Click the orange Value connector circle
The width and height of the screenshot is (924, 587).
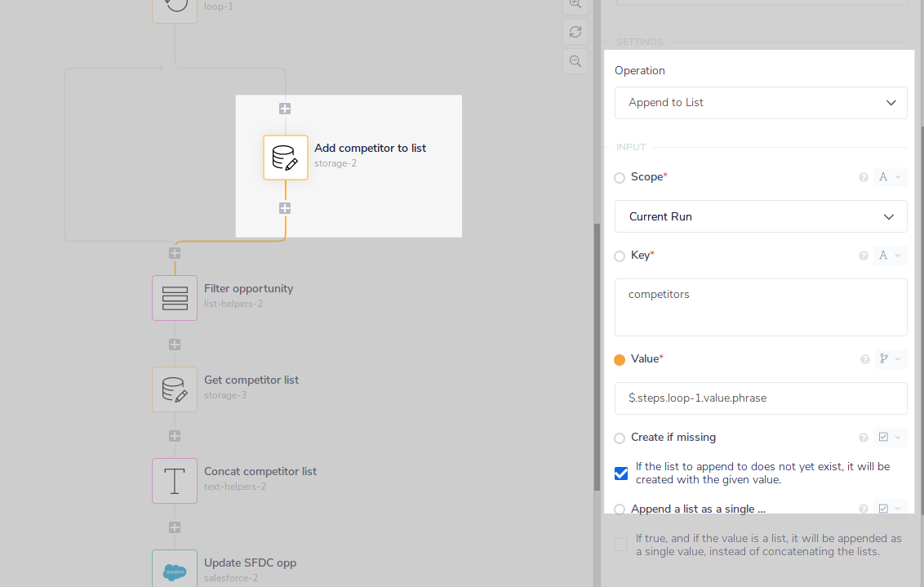coord(620,359)
